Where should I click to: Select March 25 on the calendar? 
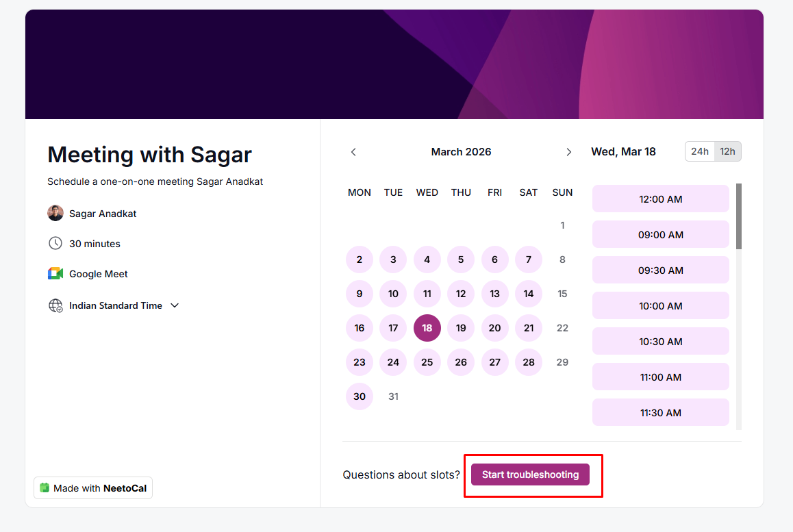427,362
